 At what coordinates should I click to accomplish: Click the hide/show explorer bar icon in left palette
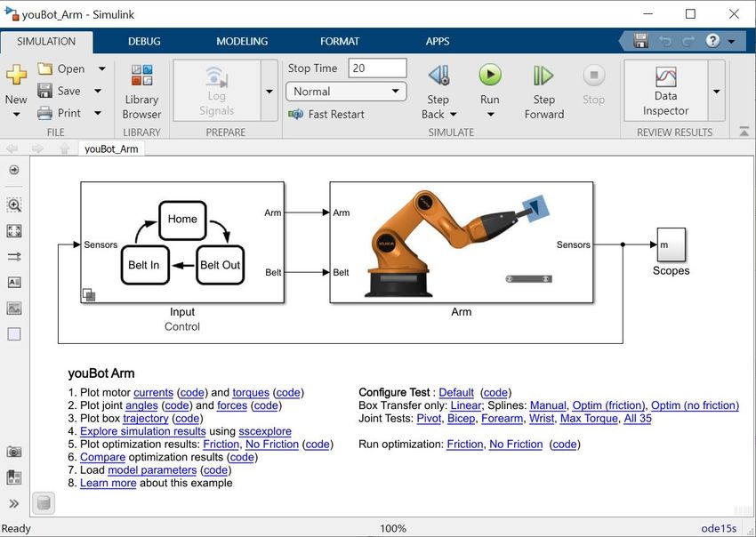(14, 170)
